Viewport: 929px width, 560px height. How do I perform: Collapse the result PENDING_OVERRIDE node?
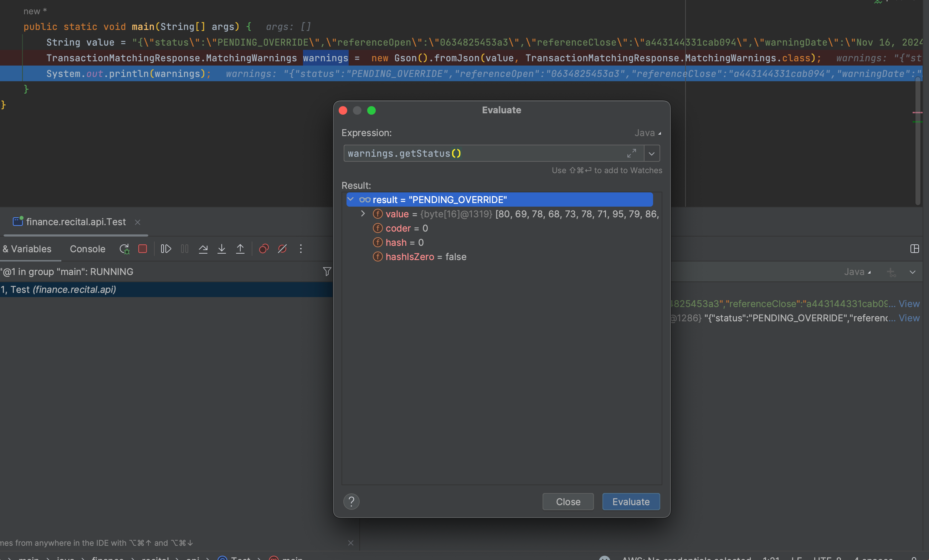tap(351, 199)
